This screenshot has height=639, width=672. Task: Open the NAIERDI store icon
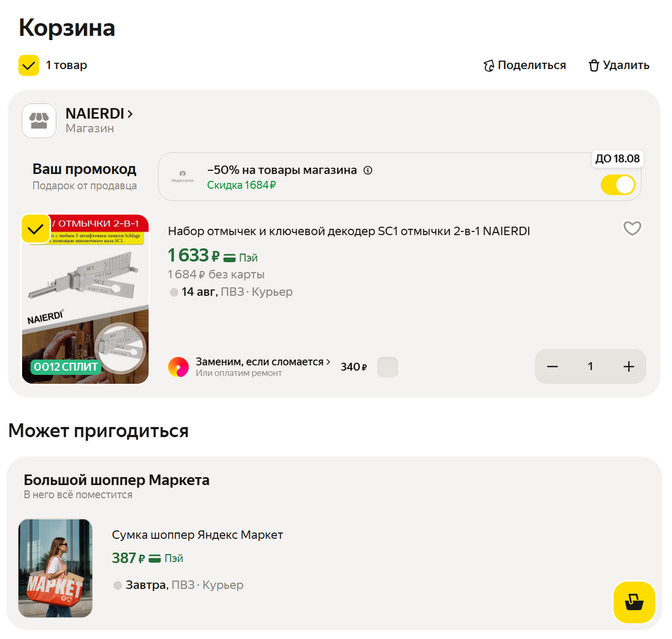click(x=39, y=120)
